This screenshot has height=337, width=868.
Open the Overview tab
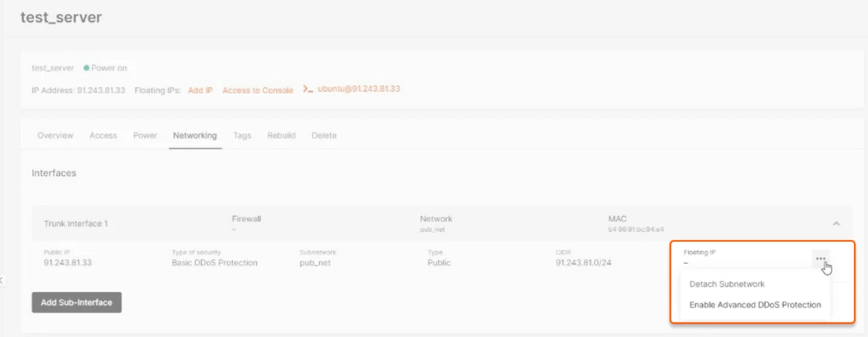click(x=55, y=135)
